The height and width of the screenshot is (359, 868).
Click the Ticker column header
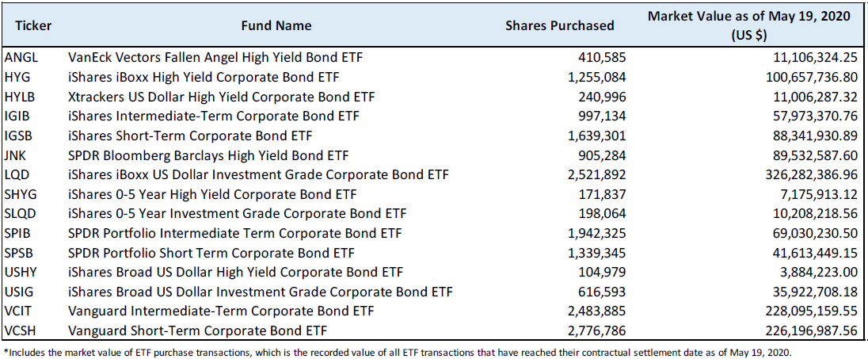33,25
